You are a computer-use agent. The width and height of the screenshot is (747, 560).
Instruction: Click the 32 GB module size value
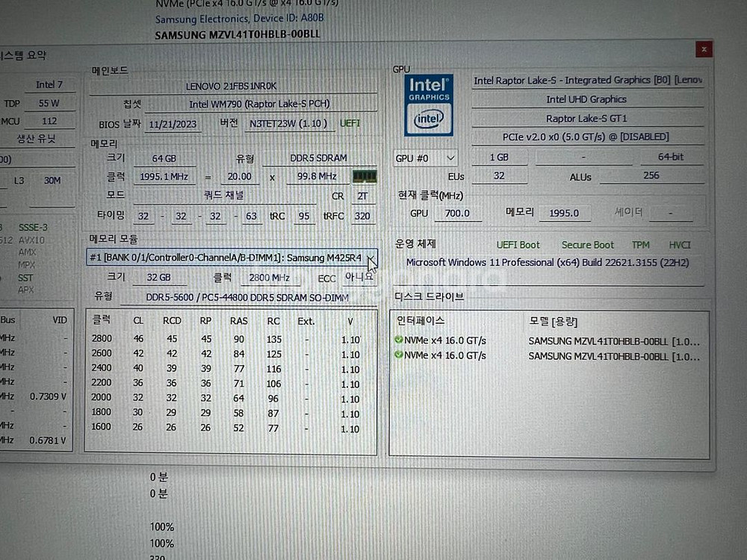(x=158, y=278)
